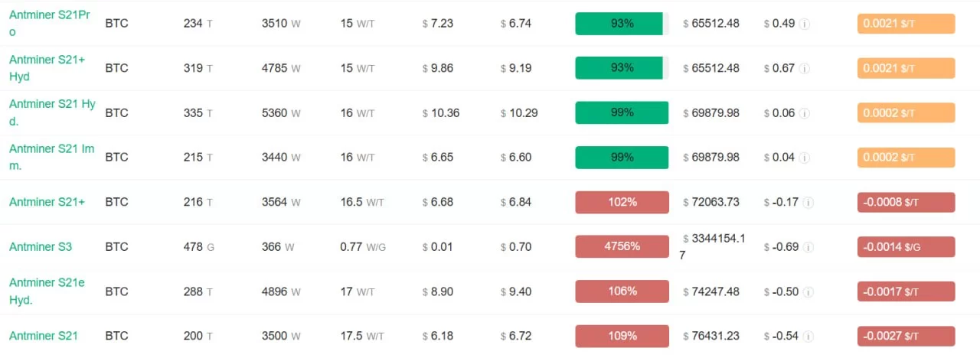Go to Antminer S21 Imm. miner page

pos(51,157)
